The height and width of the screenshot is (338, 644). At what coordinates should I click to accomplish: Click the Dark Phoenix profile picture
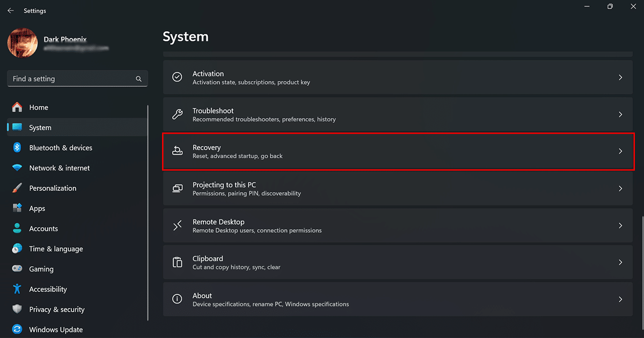tap(22, 43)
